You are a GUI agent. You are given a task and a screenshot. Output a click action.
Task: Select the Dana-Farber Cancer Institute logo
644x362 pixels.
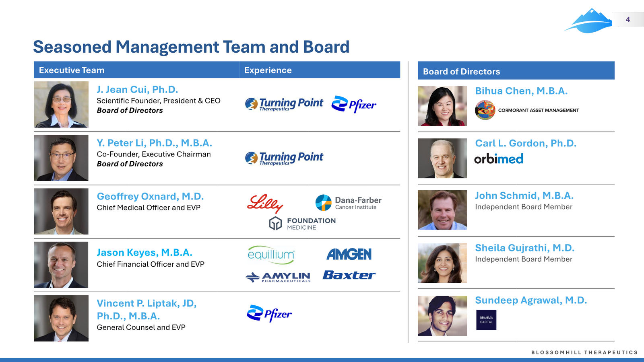click(348, 203)
